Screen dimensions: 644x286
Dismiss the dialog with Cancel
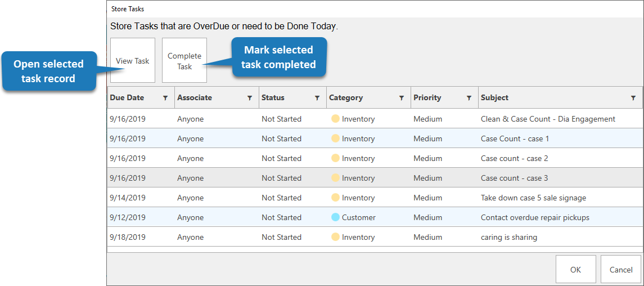pyautogui.click(x=621, y=270)
